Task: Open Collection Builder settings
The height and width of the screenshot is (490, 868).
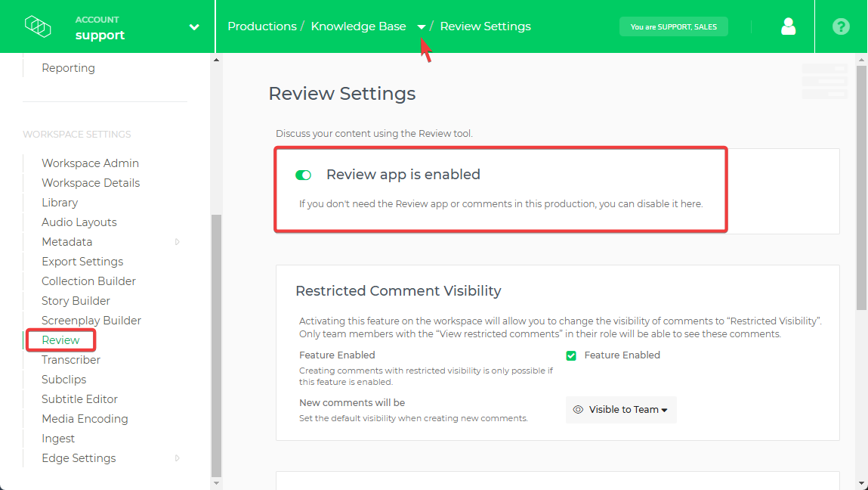Action: [88, 281]
